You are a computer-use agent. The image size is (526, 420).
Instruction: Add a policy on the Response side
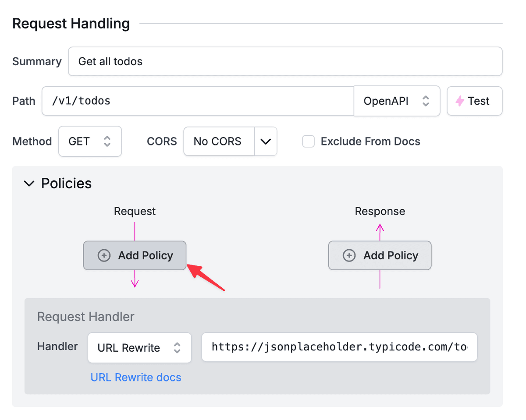click(x=380, y=255)
